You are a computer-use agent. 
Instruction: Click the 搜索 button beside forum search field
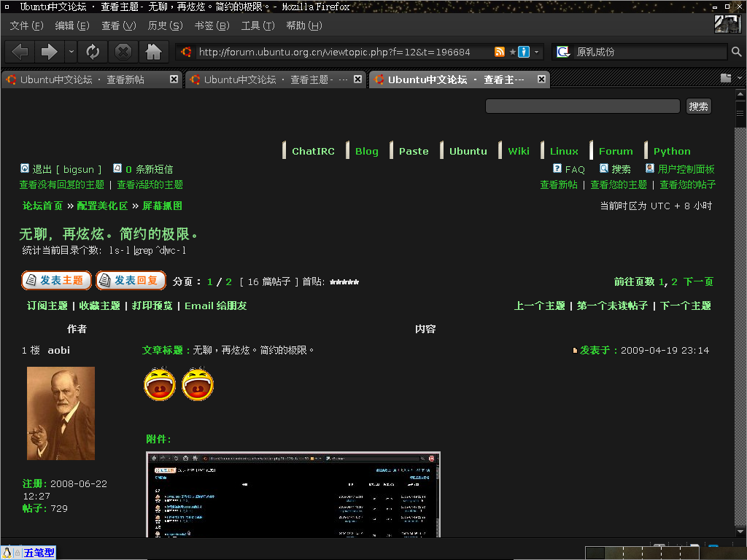[698, 106]
